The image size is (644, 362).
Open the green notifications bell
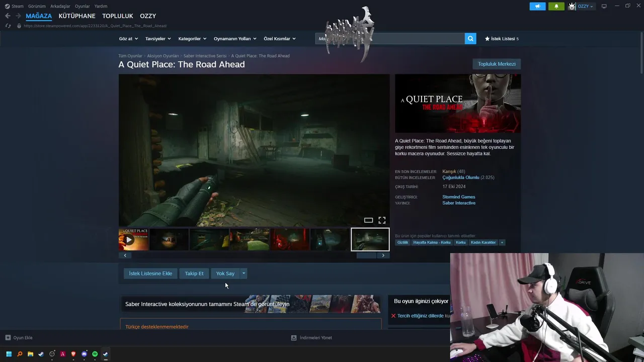click(x=556, y=7)
